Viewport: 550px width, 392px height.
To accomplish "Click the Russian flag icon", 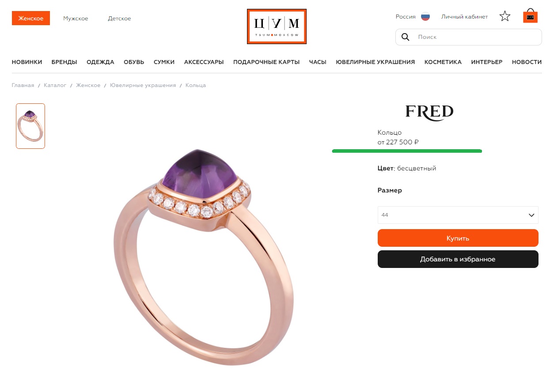I will (x=425, y=17).
